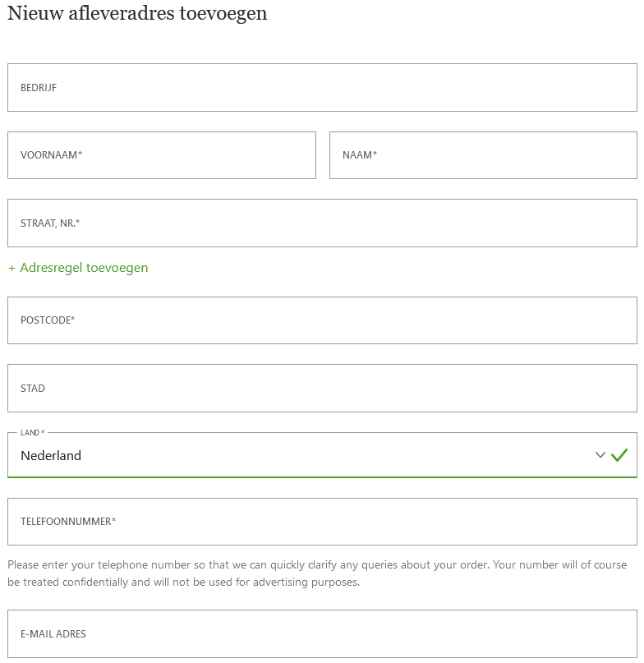
Task: Click the VOORNAAM* placeholder label text
Action: pos(51,155)
